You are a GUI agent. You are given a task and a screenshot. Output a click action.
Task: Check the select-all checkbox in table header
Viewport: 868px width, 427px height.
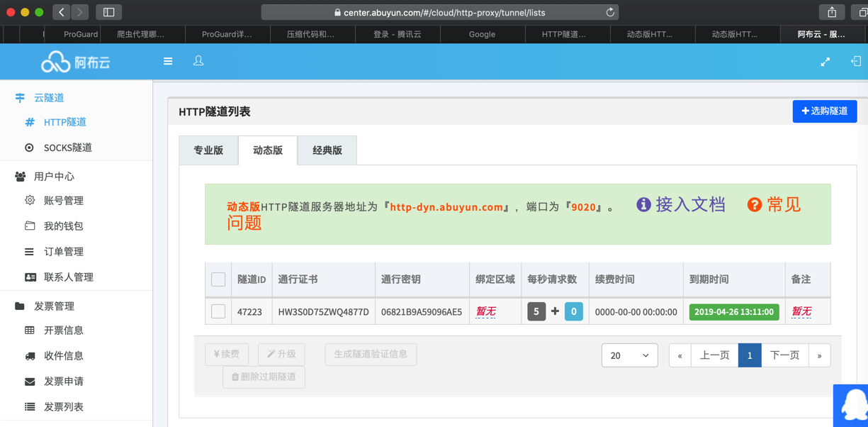[x=218, y=279]
